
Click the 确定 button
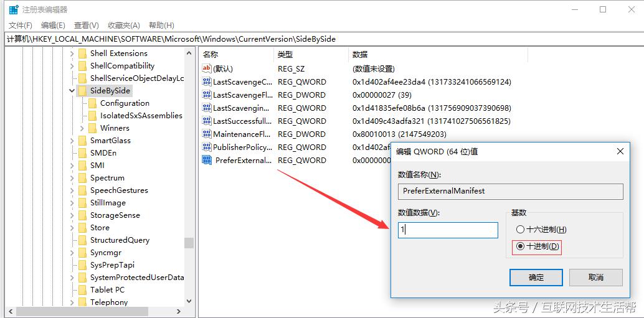pyautogui.click(x=536, y=278)
